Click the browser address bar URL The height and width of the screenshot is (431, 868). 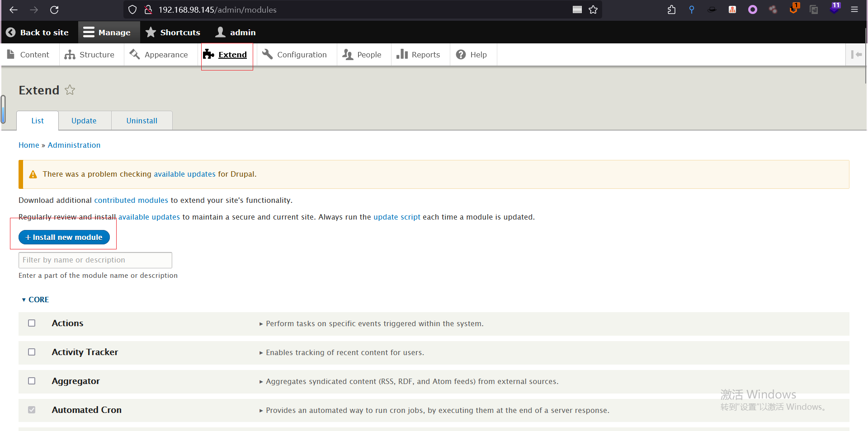(x=217, y=9)
